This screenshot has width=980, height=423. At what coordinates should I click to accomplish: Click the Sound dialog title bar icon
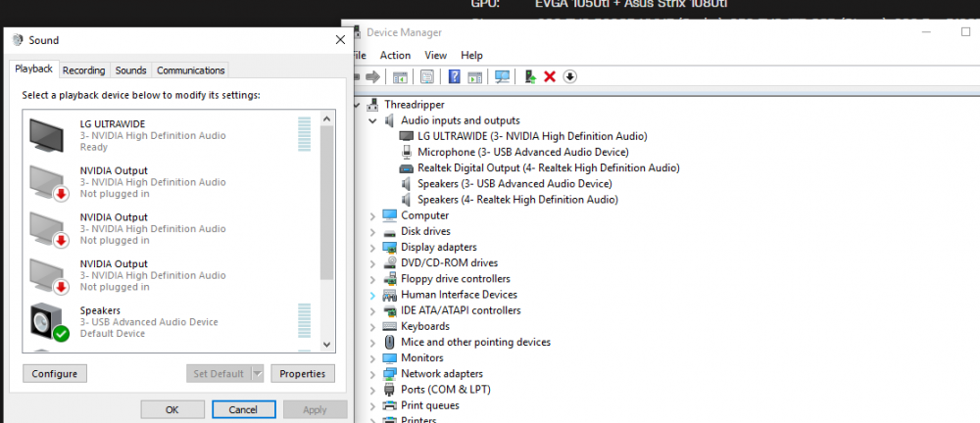click(x=18, y=40)
